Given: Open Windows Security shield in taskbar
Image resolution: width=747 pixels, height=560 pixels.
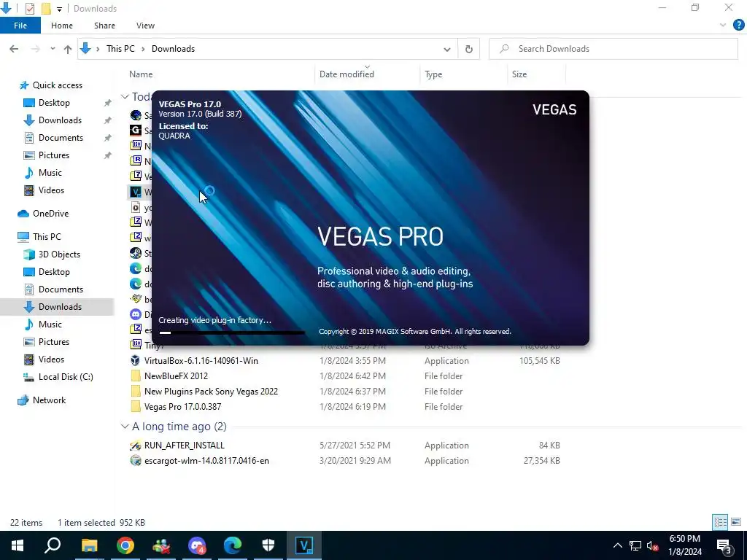Looking at the screenshot, I should [x=268, y=545].
